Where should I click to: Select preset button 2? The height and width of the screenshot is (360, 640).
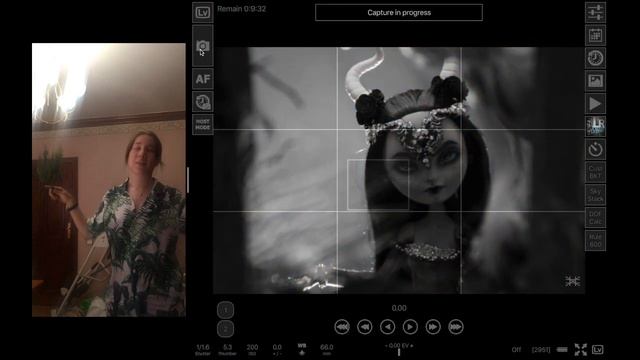(225, 329)
